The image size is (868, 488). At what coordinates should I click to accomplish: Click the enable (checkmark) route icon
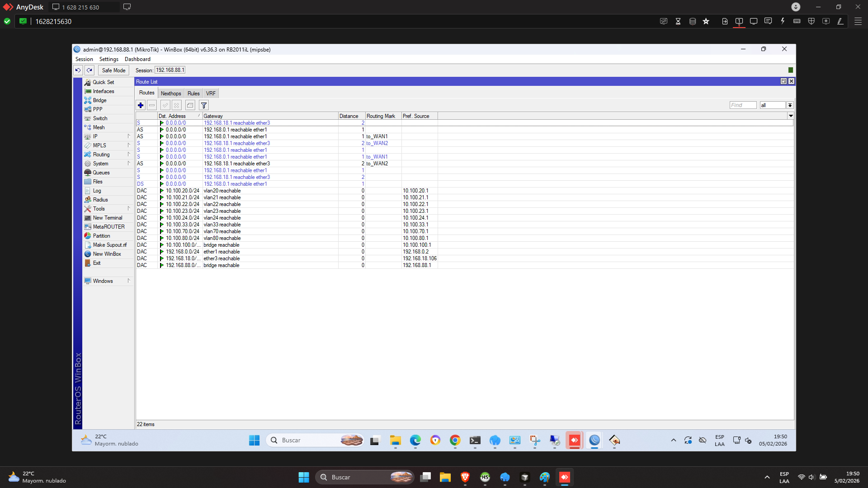[x=165, y=105]
